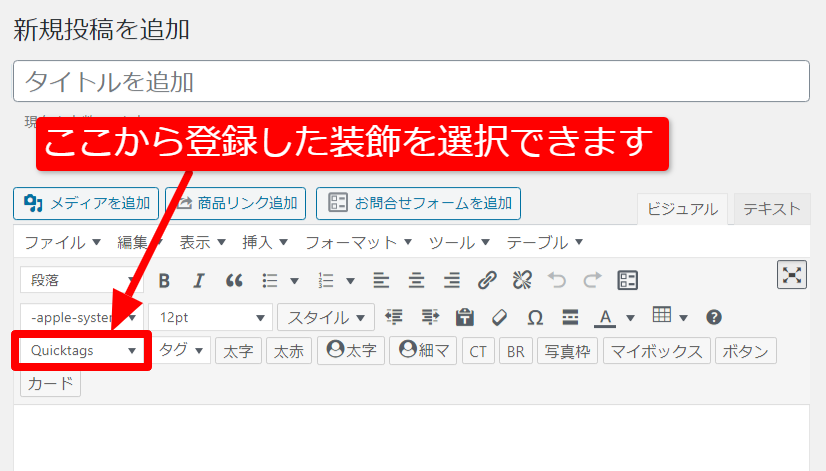
Task: Open the -apple-system font family dropdown
Action: click(82, 317)
